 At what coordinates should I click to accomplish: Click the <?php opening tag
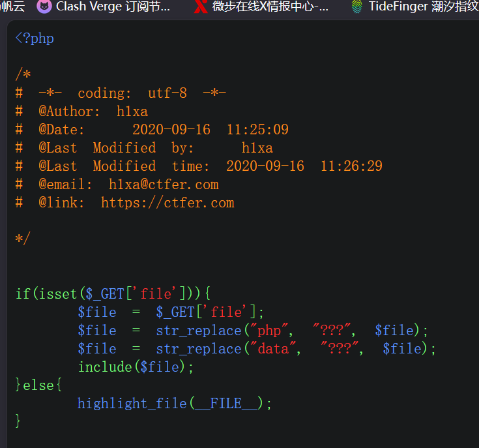coord(35,39)
